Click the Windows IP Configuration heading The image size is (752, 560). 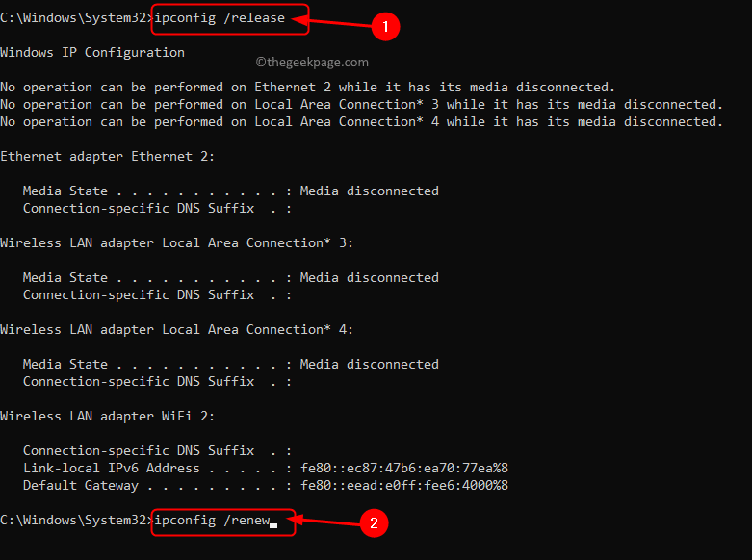tap(92, 52)
